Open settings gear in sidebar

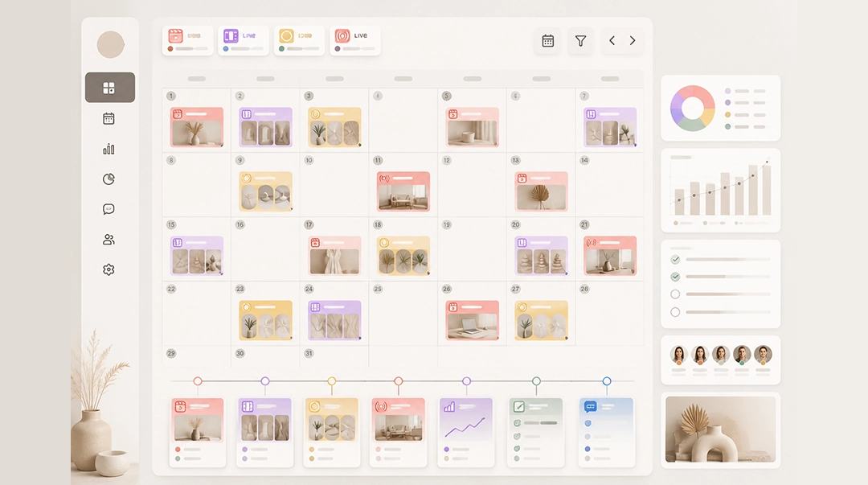(108, 269)
